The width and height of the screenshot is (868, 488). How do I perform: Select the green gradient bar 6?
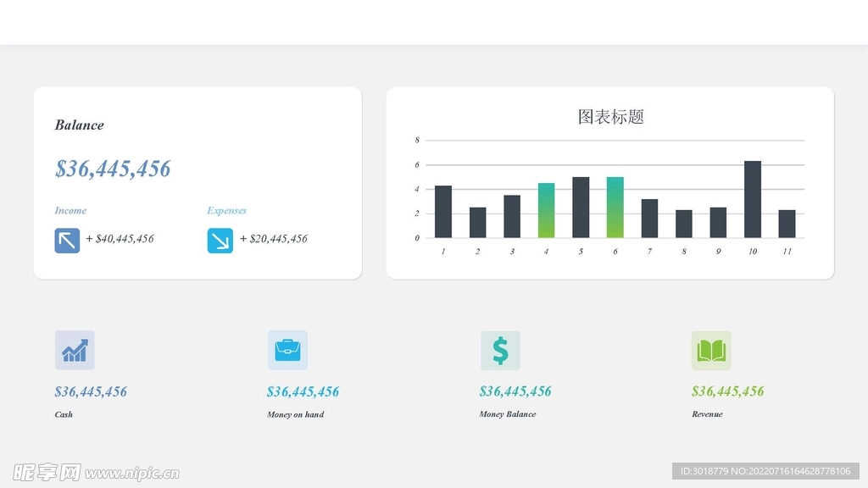[x=615, y=208]
